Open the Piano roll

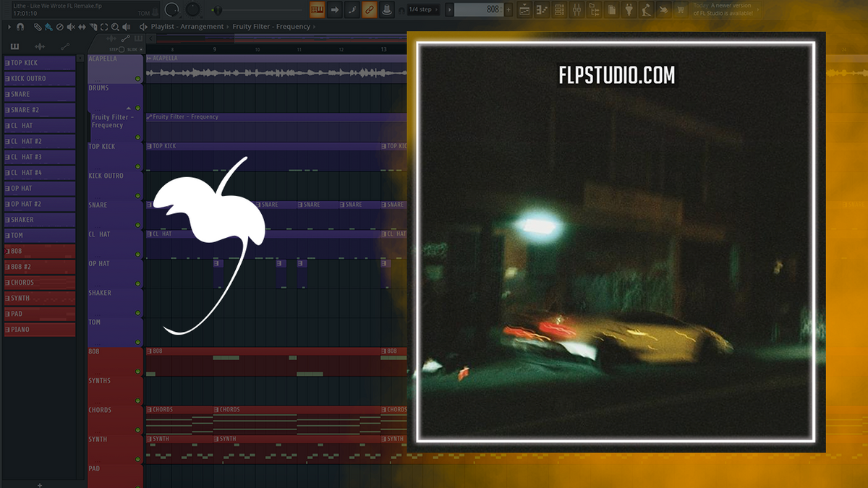tap(541, 9)
